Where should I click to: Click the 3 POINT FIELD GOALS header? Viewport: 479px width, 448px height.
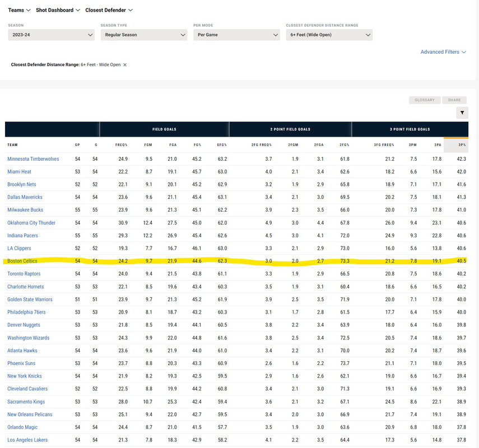tap(410, 129)
